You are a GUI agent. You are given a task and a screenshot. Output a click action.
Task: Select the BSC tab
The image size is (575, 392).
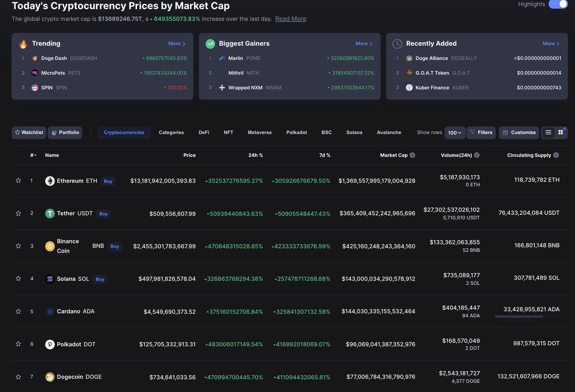(x=326, y=133)
